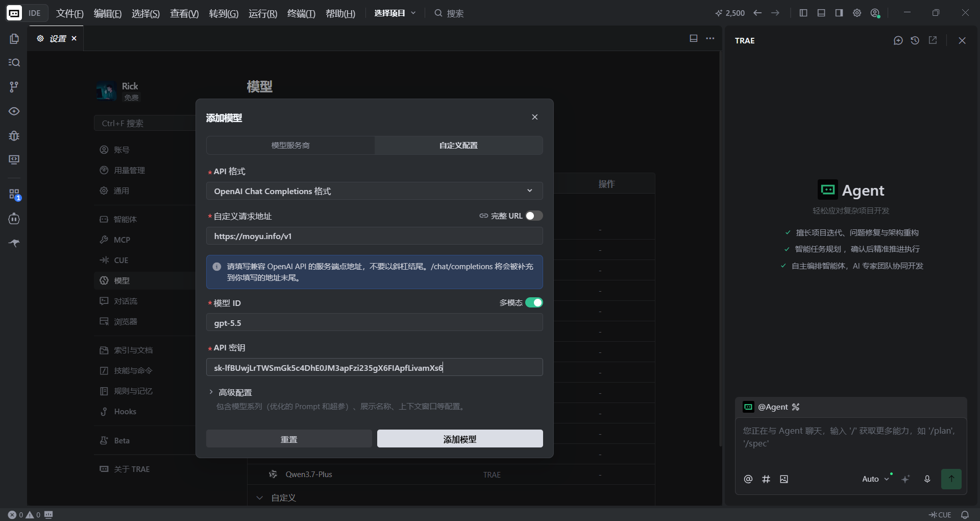Close the 设置 editor tab

pos(74,38)
